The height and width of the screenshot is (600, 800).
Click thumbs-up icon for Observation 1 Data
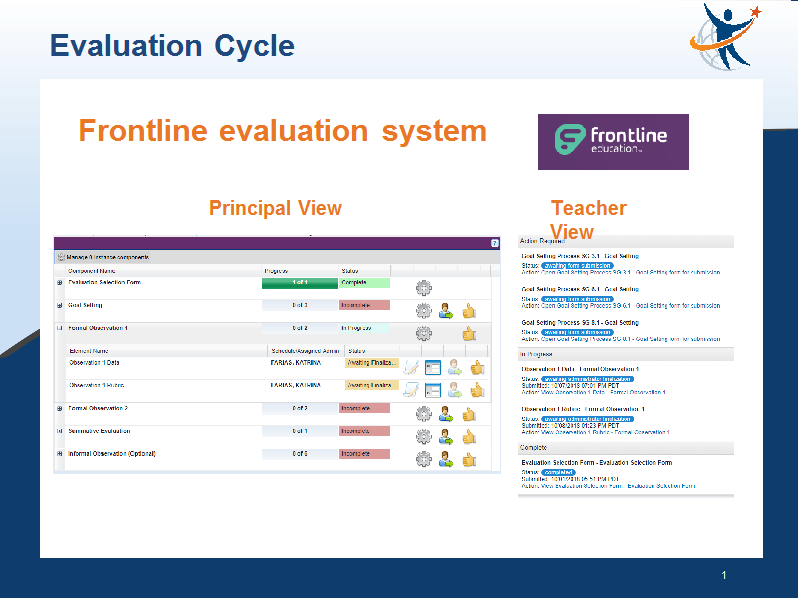tap(477, 367)
